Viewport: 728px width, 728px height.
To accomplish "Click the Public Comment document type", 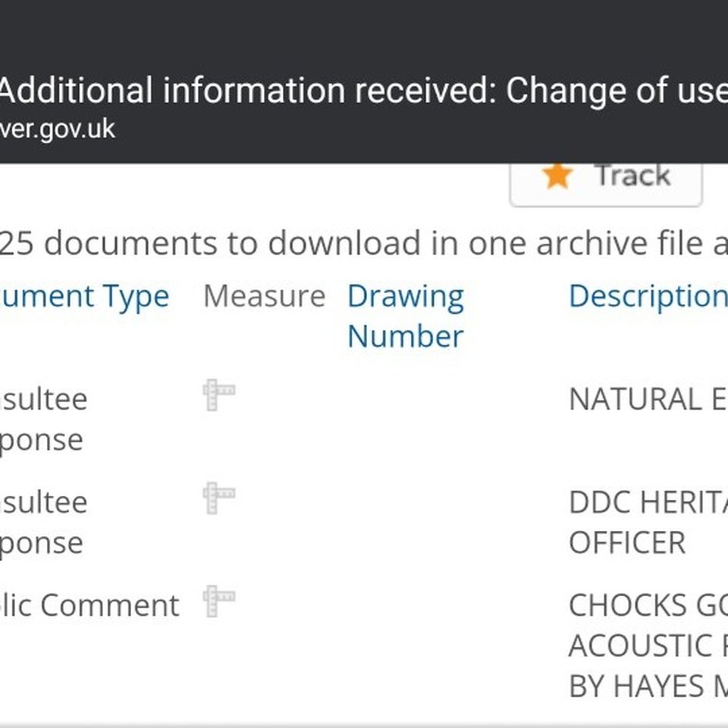I will pyautogui.click(x=89, y=605).
